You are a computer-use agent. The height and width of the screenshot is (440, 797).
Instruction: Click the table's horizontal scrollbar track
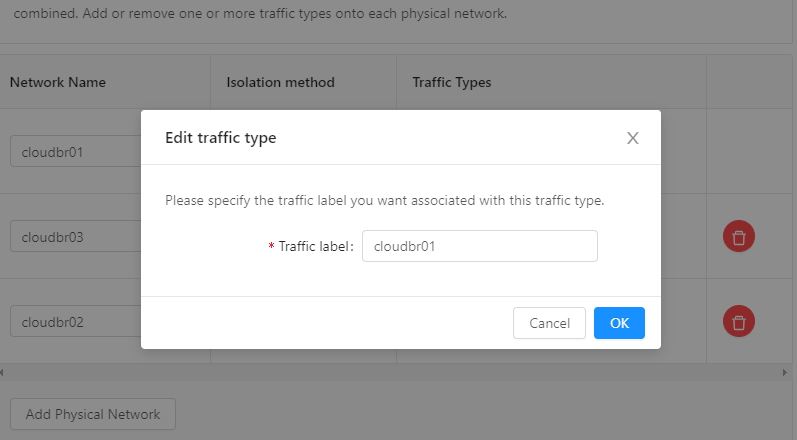(x=394, y=372)
